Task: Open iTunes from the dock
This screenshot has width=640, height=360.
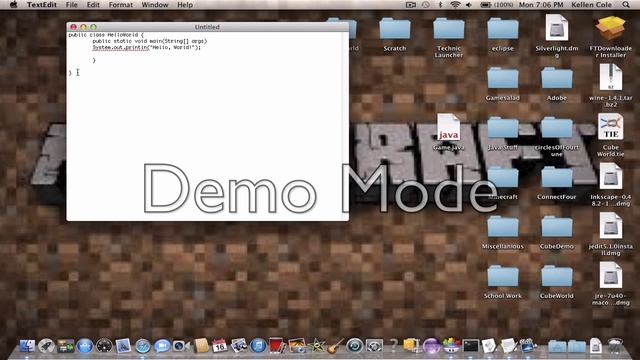Action: [258, 346]
